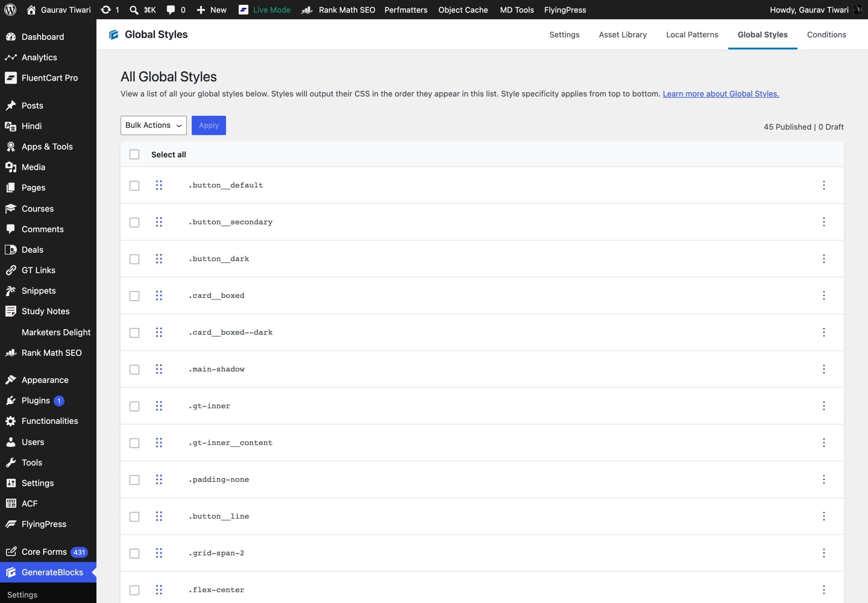The image size is (868, 603).
Task: Open Posts pin icon in sidebar
Action: click(x=11, y=105)
